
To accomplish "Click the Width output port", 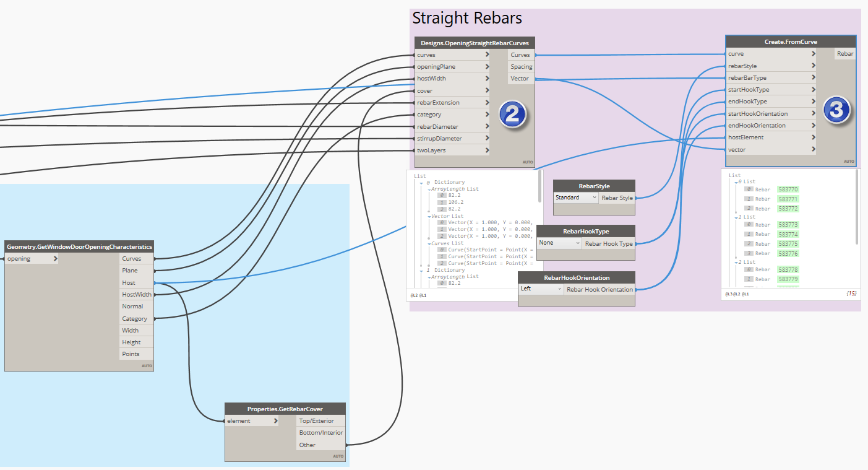I will [136, 331].
